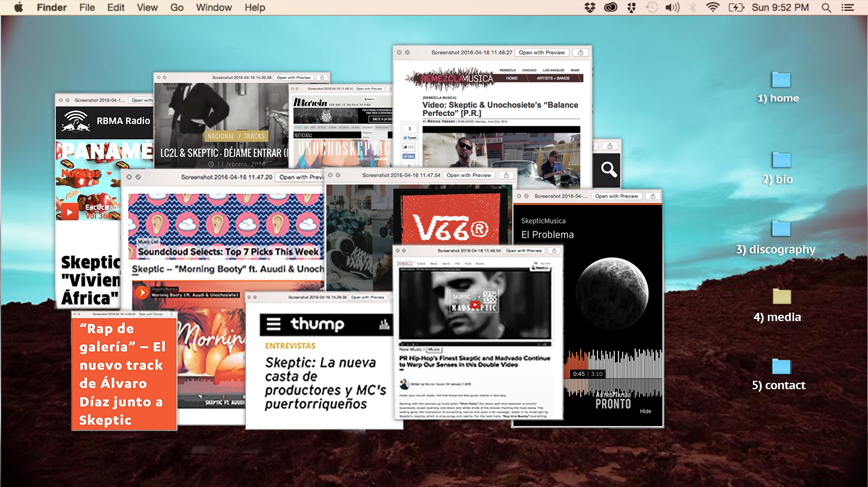
Task: Open the Finder menu
Action: (52, 7)
